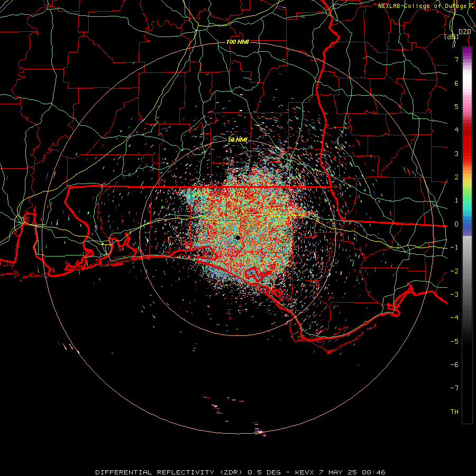
Task: Click the -7 value on the scale
Action: pos(454,388)
